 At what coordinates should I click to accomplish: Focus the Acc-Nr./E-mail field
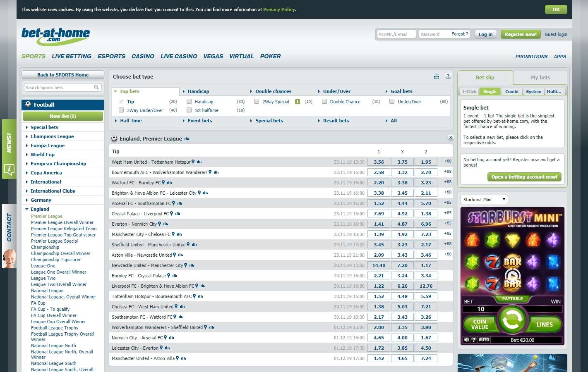pos(396,34)
